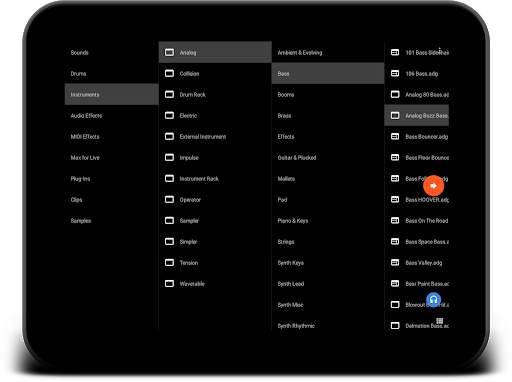Click the Bass Bouncer.adg file name
Image resolution: width=512 pixels, height=382 pixels.
427,137
